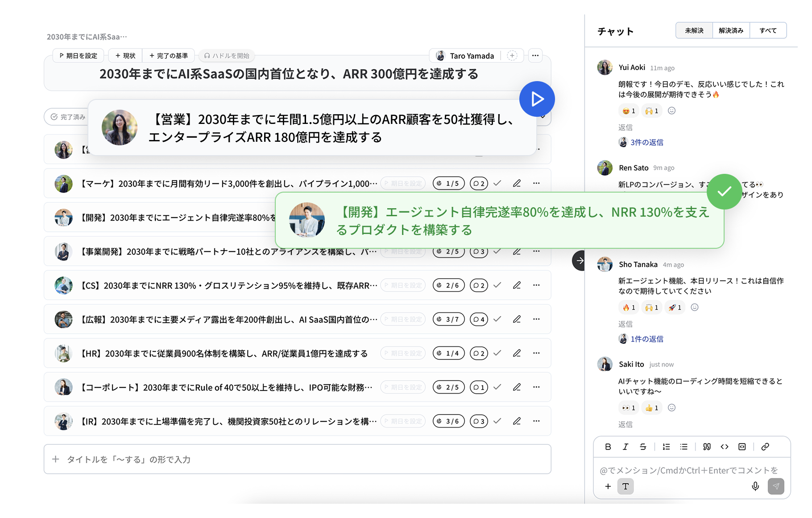Switch to the すべて chat tab
The image size is (812, 518).
point(768,30)
